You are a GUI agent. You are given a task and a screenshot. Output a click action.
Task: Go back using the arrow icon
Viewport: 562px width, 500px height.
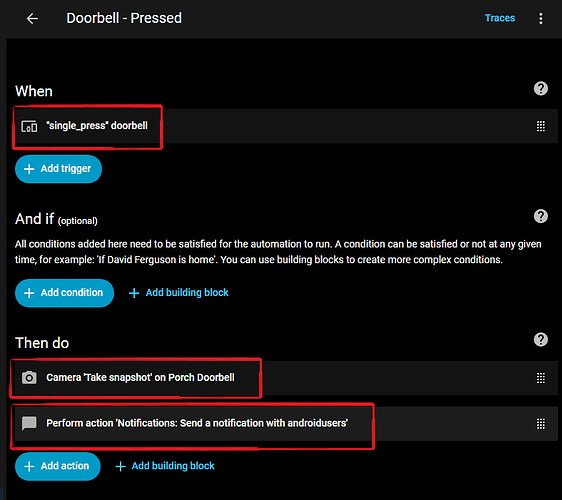(x=32, y=19)
